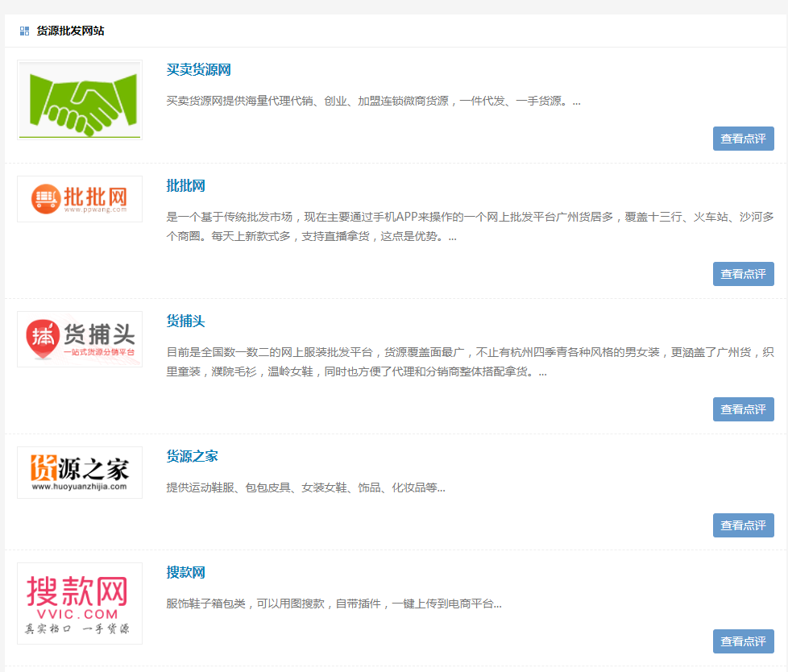Viewport: 788px width, 672px height.
Task: Open the 搜款网 title link
Action: pos(185,573)
